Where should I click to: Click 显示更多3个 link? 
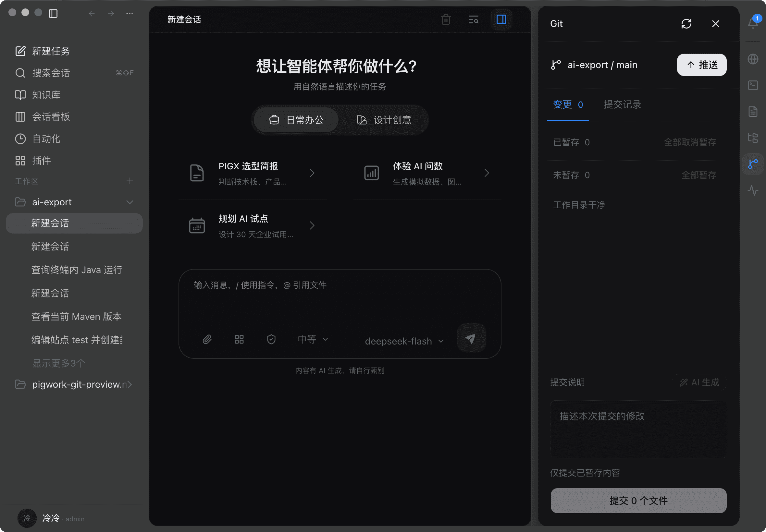pyautogui.click(x=59, y=363)
